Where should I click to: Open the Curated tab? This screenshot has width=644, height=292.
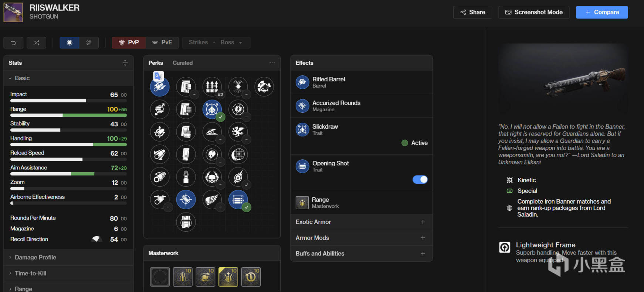pyautogui.click(x=183, y=63)
